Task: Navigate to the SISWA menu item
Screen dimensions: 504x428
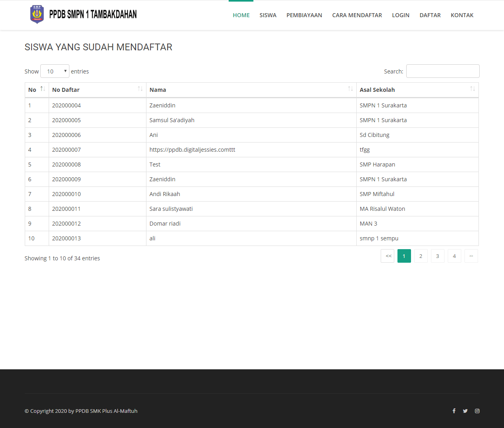Action: [268, 15]
